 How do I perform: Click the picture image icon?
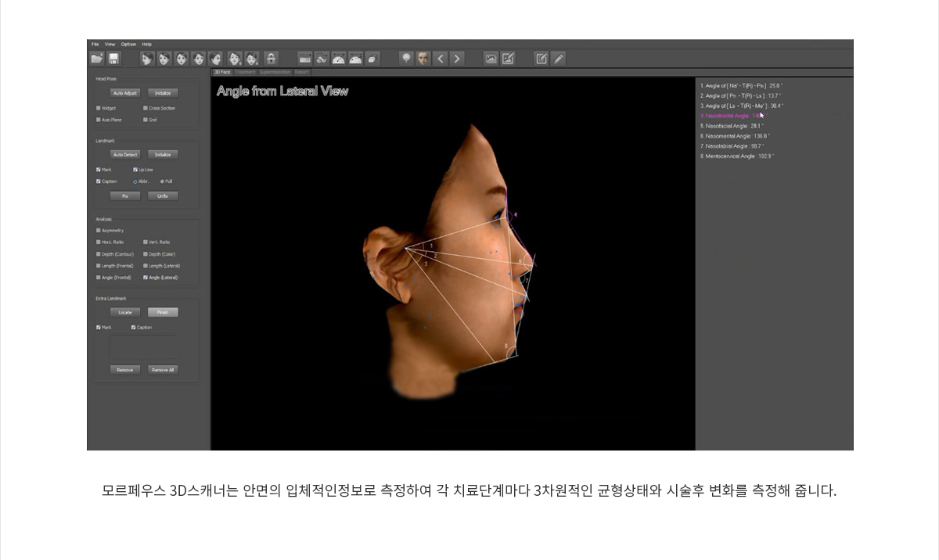click(491, 58)
